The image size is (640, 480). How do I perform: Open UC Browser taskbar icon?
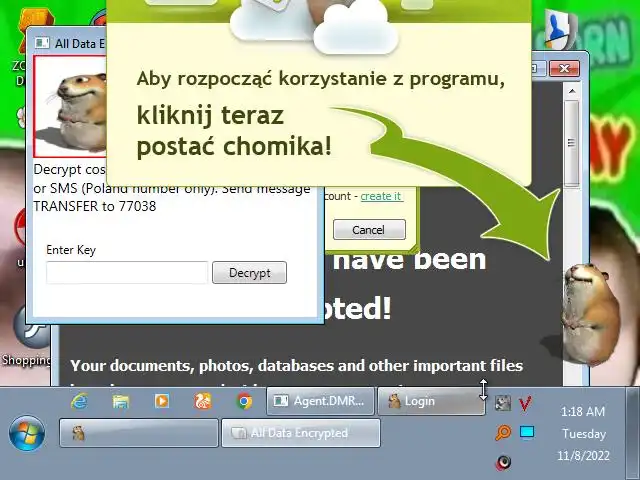coord(203,401)
